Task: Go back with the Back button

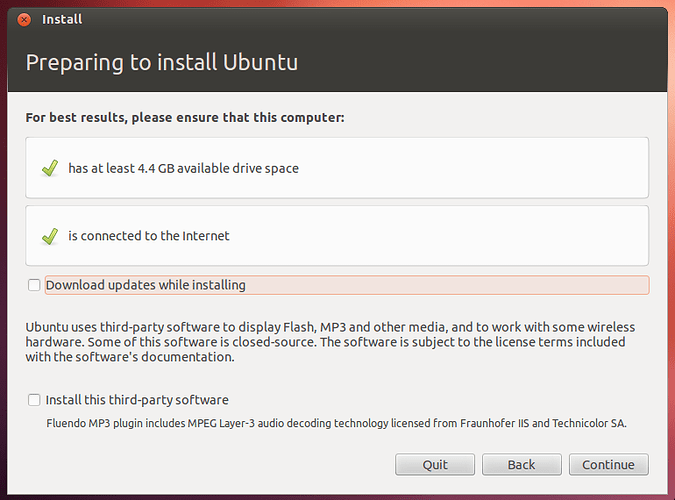Action: coord(521,464)
